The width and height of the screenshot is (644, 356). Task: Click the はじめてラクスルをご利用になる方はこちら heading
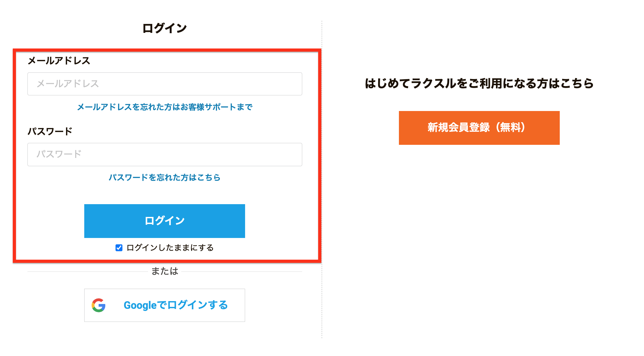pyautogui.click(x=479, y=84)
